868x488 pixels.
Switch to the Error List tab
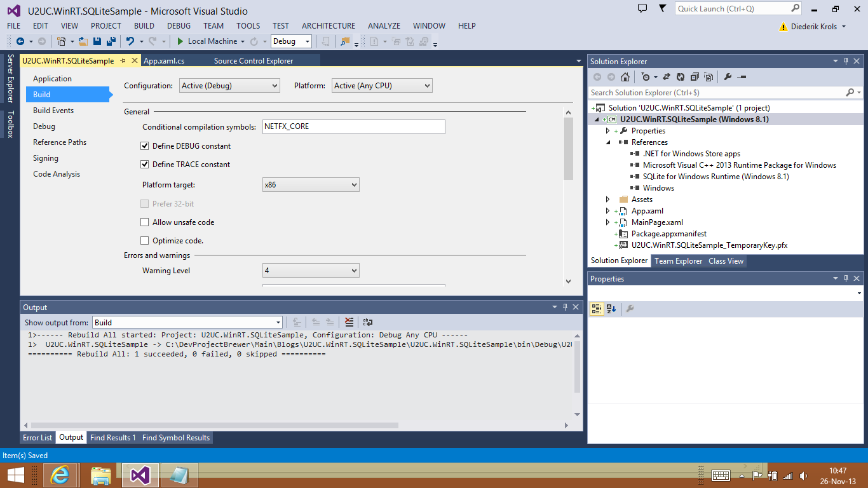tap(37, 438)
